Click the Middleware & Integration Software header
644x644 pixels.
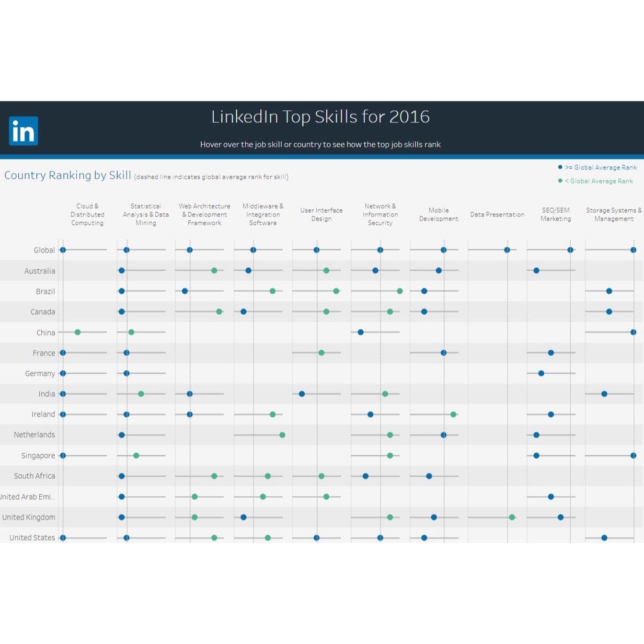click(x=263, y=214)
